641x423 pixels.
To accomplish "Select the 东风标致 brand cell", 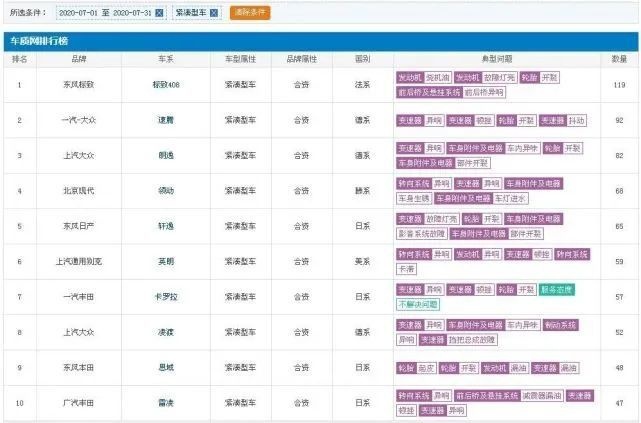I will [x=78, y=85].
